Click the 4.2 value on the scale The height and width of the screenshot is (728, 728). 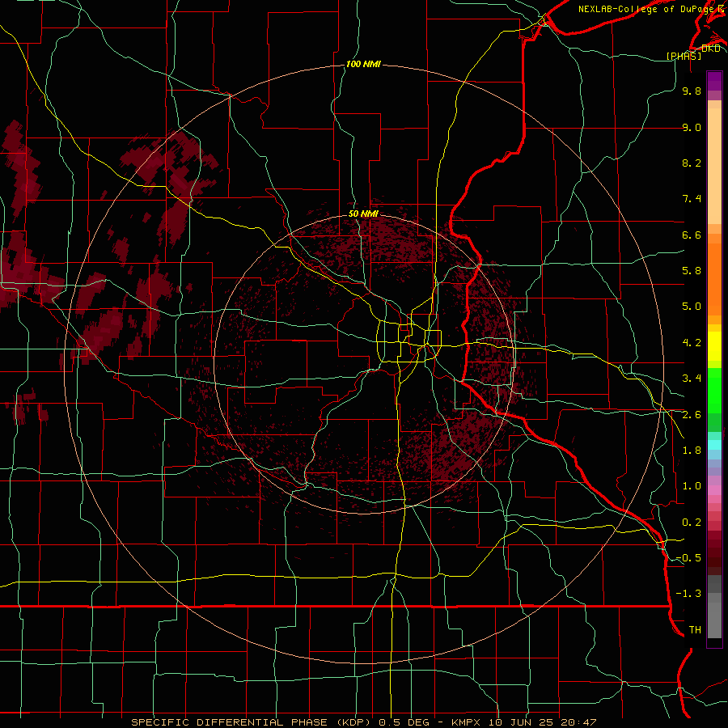(x=692, y=343)
